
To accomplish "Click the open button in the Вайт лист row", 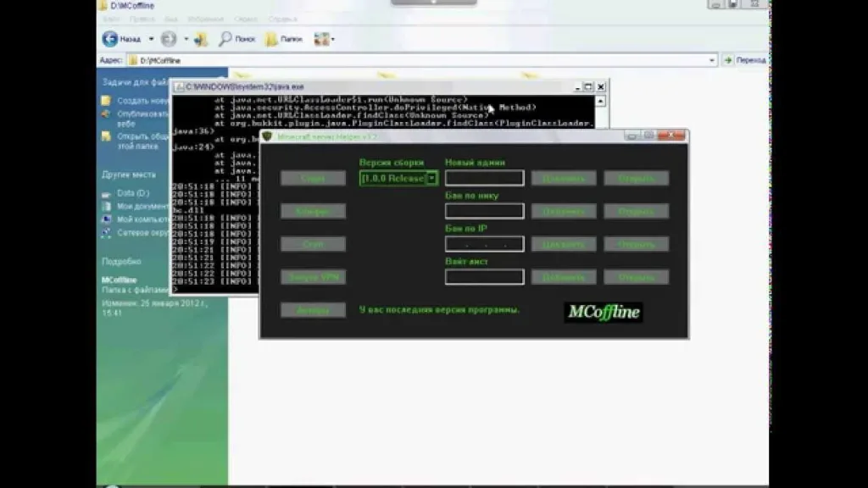I will click(637, 277).
